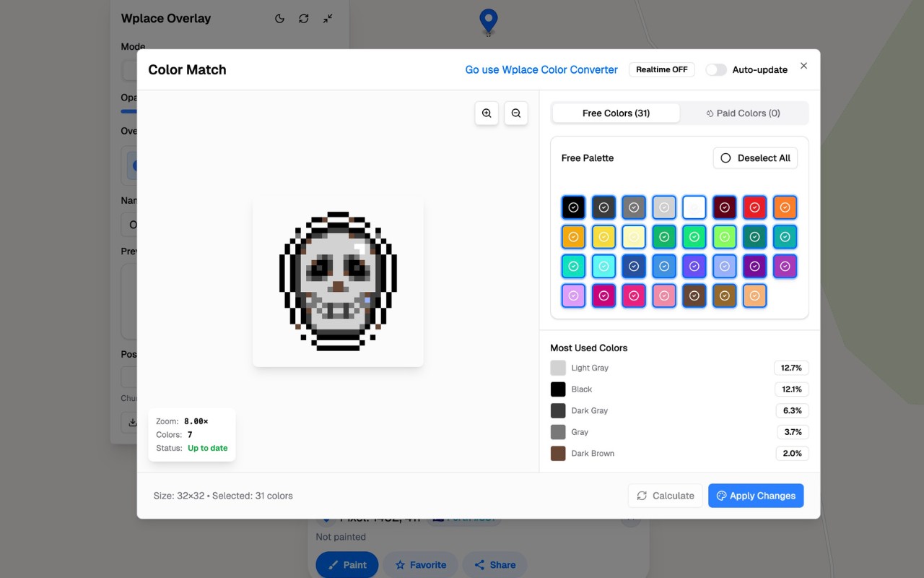Run the Calculate button
924x578 pixels.
pyautogui.click(x=665, y=496)
